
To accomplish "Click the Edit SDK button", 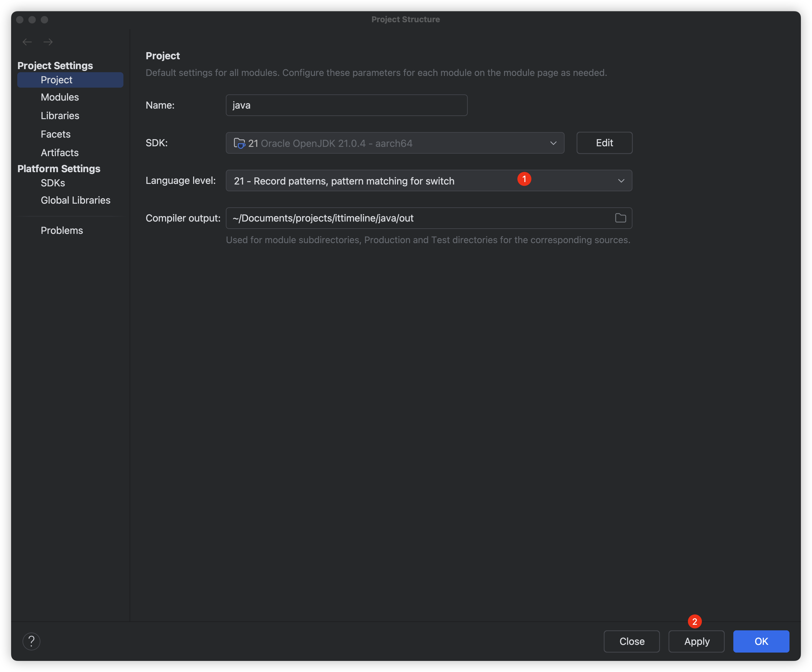I will click(604, 143).
